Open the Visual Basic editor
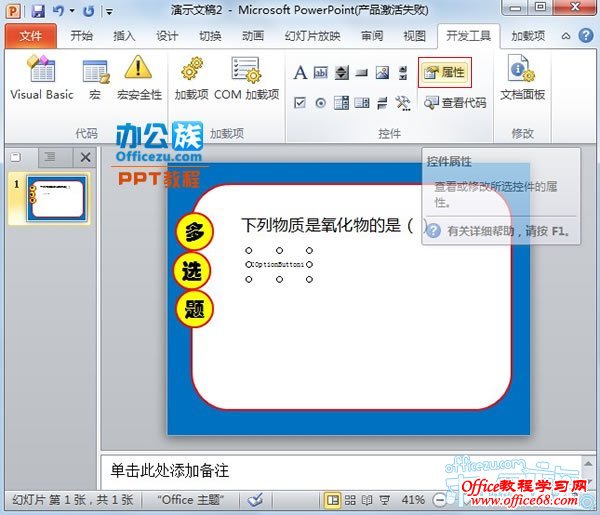 [x=41, y=78]
